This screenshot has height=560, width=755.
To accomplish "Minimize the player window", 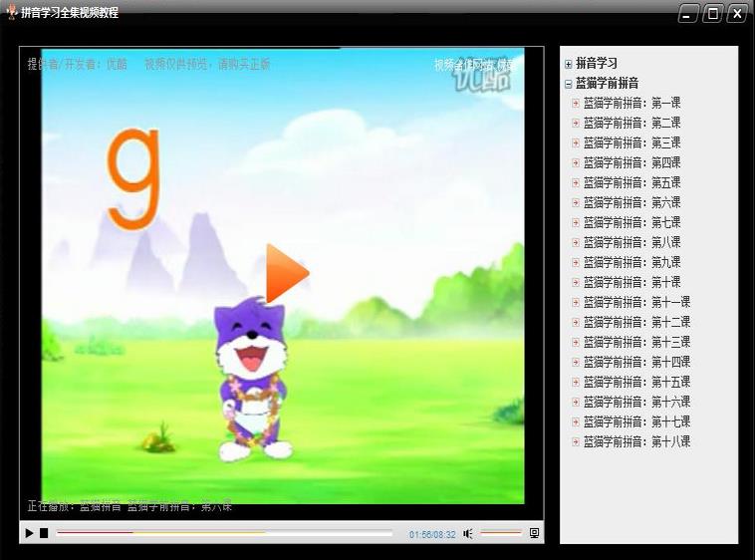I will [x=688, y=14].
